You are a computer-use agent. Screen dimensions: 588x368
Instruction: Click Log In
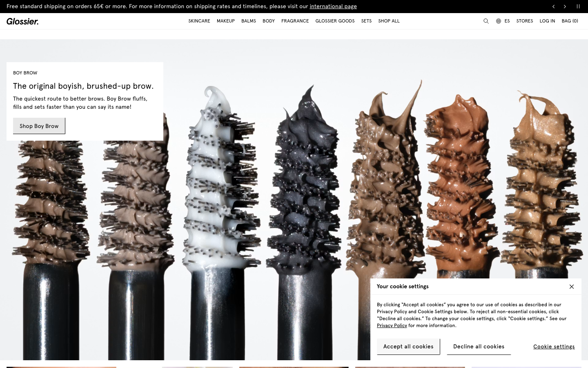click(547, 21)
